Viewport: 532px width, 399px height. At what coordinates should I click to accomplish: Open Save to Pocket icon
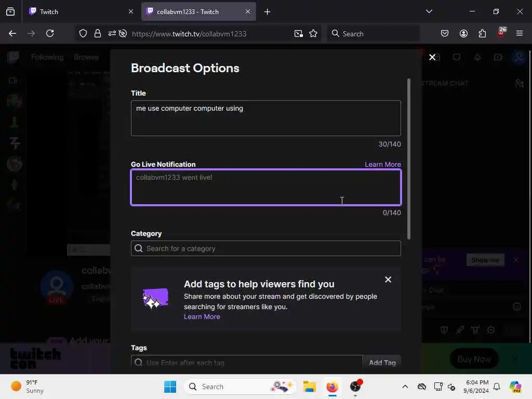pyautogui.click(x=445, y=33)
